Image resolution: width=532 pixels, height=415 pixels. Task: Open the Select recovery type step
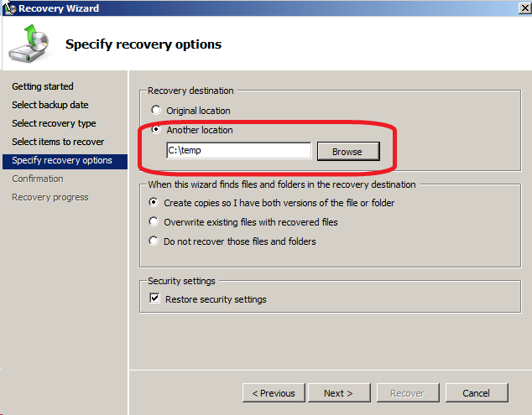(x=54, y=123)
